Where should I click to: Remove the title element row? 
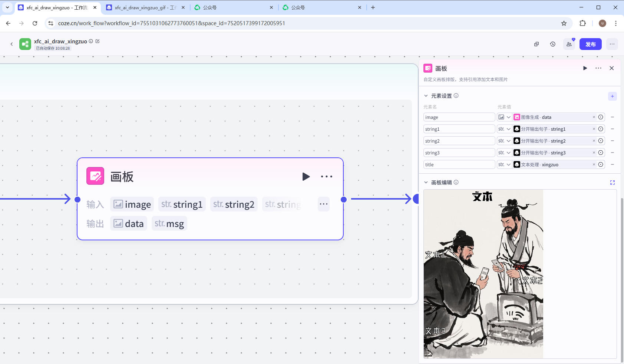613,164
